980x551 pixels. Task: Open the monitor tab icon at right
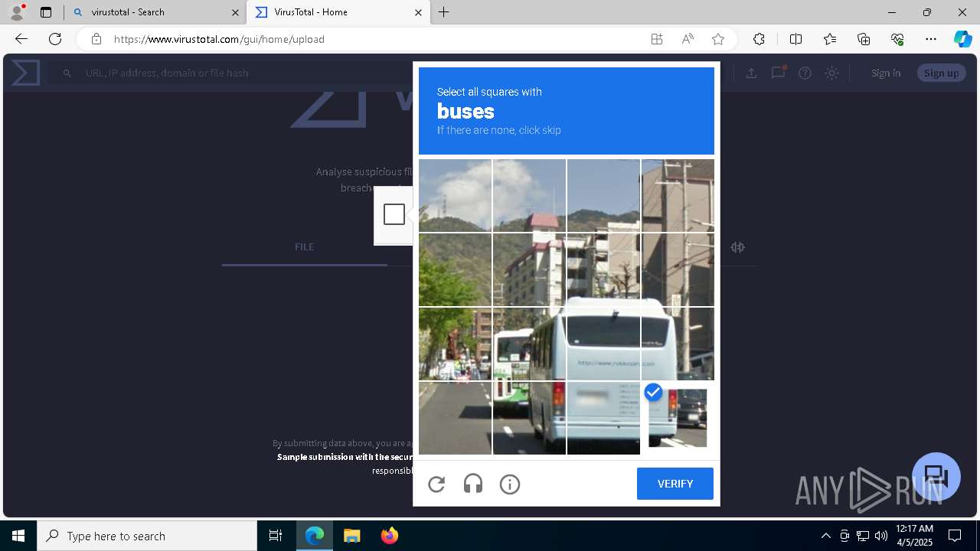click(x=737, y=247)
